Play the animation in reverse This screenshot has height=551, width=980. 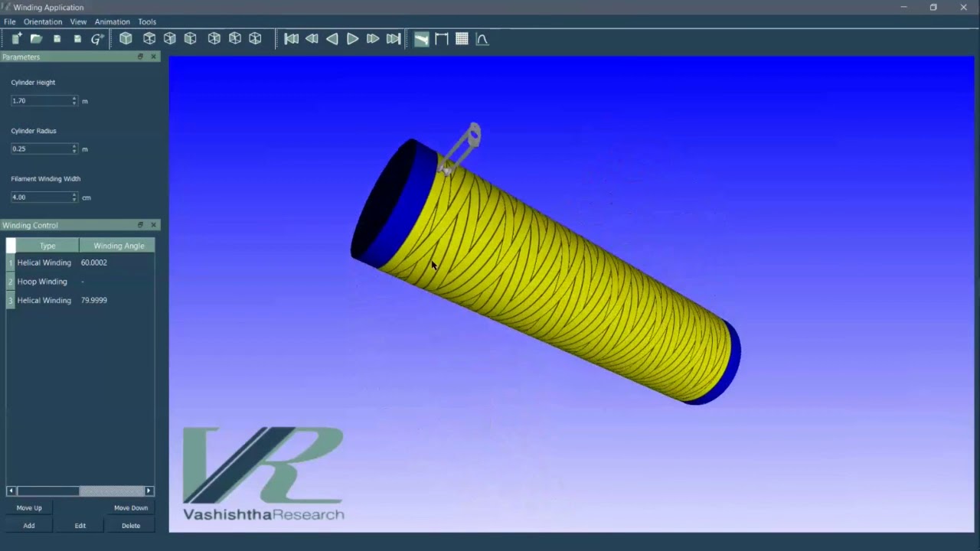pos(332,39)
